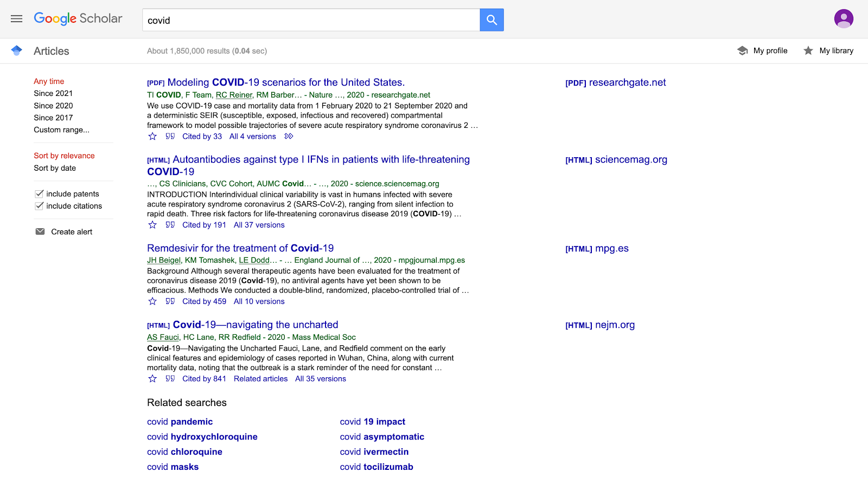The width and height of the screenshot is (868, 478).
Task: Save Autoantibodies against type I IFNs article
Action: [x=152, y=225]
